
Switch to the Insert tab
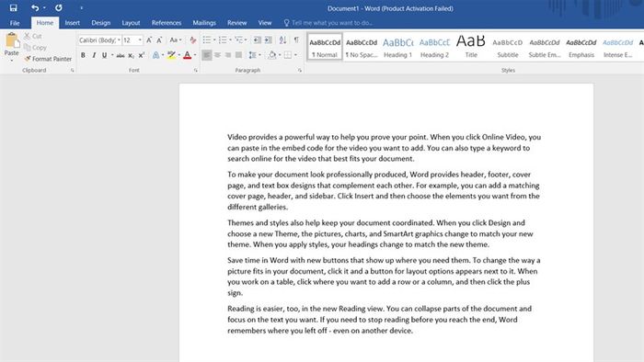73,23
